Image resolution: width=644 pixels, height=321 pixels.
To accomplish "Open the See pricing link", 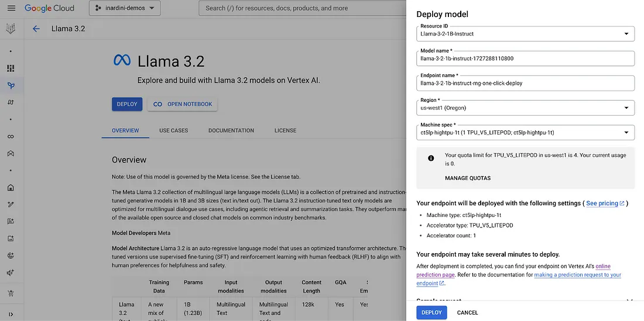I will [x=605, y=203].
